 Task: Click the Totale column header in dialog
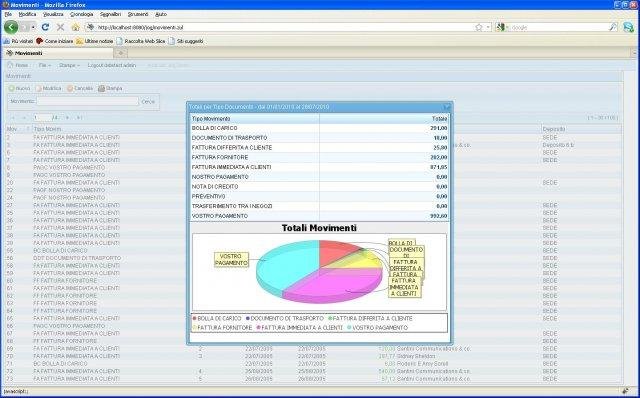pyautogui.click(x=384, y=119)
